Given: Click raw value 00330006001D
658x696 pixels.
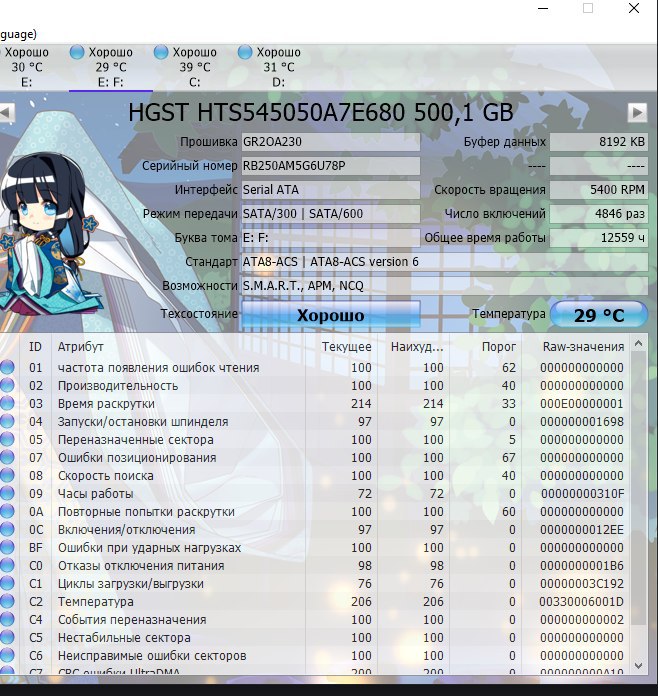Looking at the screenshot, I should point(582,601).
